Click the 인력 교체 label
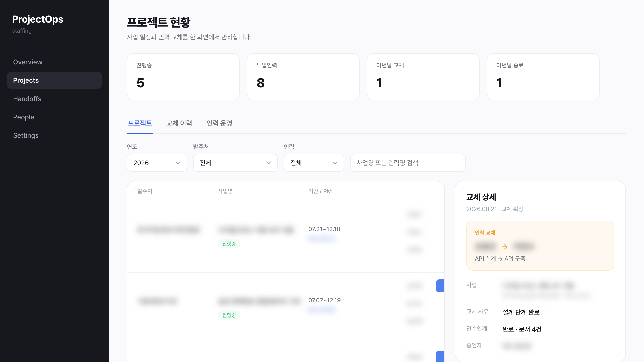Screen dimensions: 644x362 pyautogui.click(x=485, y=233)
